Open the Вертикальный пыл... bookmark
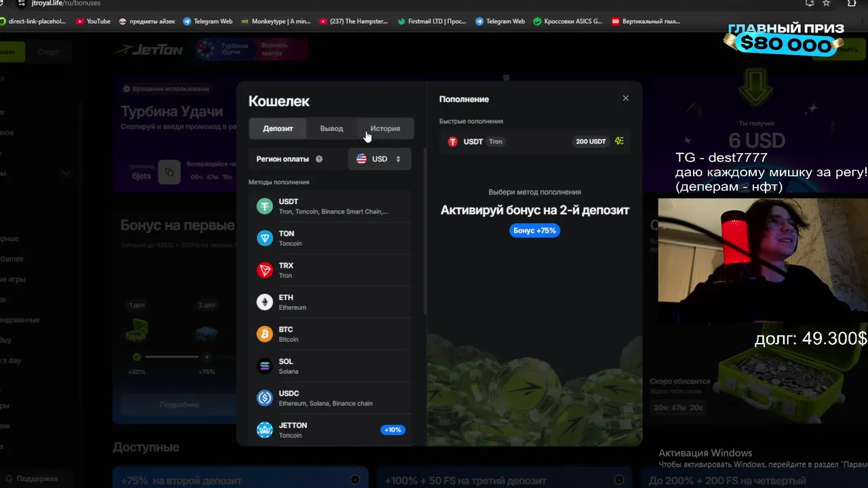The width and height of the screenshot is (868, 488). pos(646,21)
